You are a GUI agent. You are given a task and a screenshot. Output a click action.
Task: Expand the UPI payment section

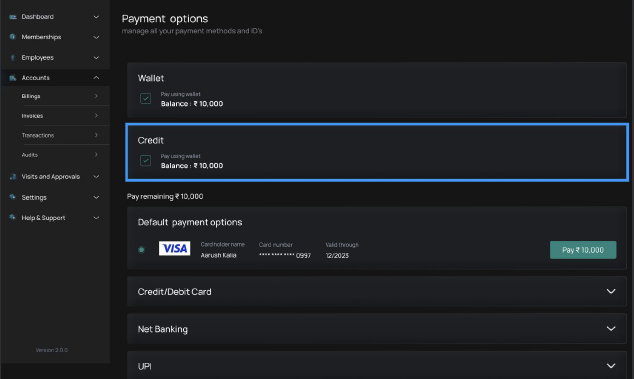tap(377, 365)
